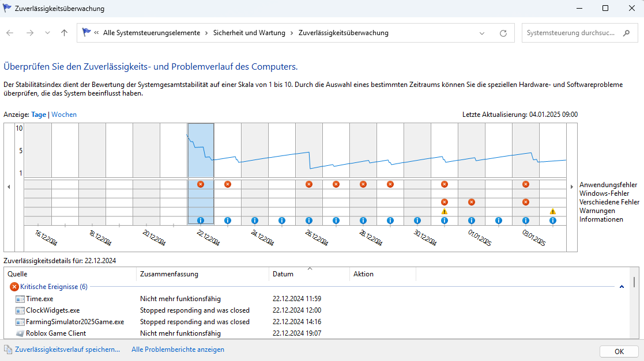Open Sicherheit und Wartung breadcrumb
The width and height of the screenshot is (644, 361).
tap(249, 33)
